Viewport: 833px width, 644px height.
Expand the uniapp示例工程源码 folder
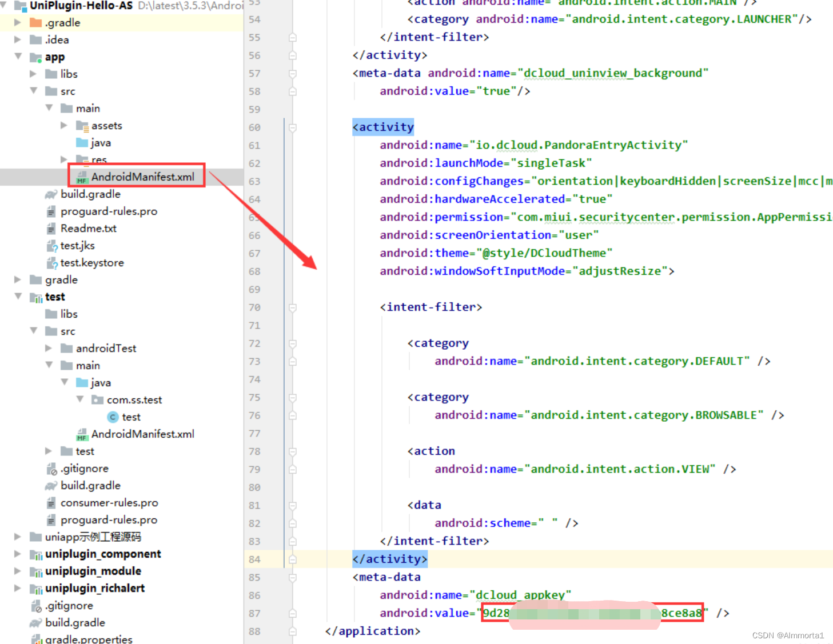click(x=17, y=537)
